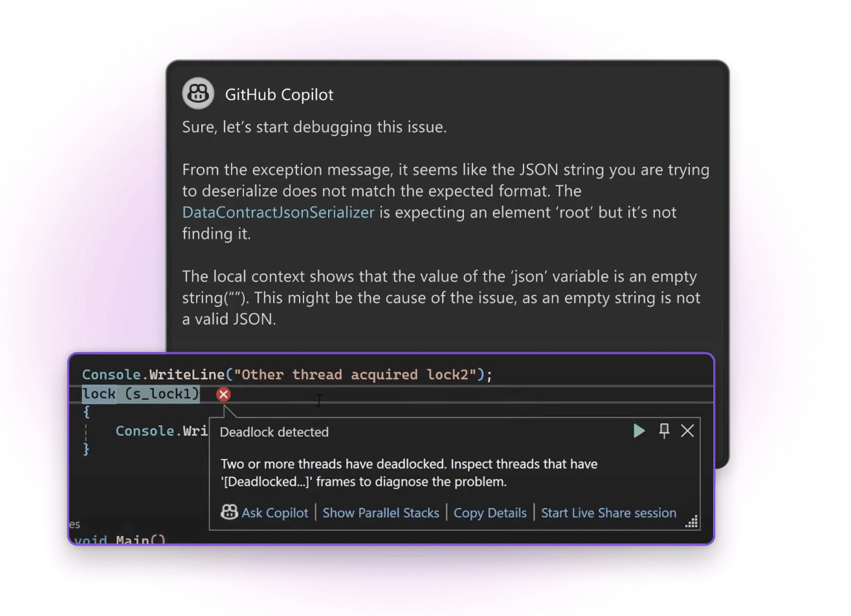This screenshot has width=851, height=616.
Task: Click Copy Details link
Action: click(x=490, y=513)
